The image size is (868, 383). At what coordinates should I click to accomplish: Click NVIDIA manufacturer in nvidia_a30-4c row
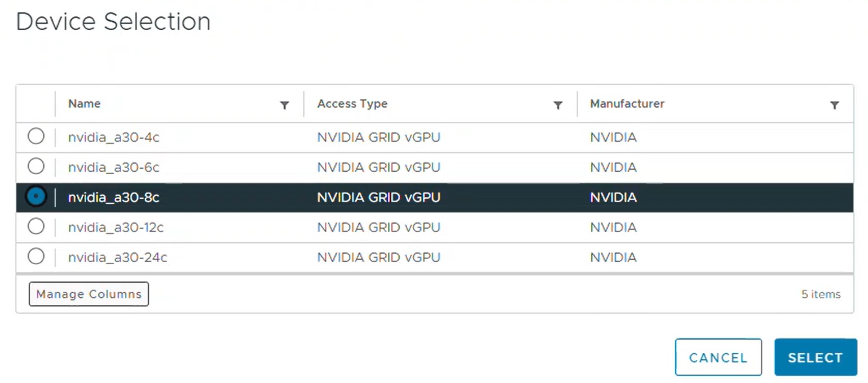point(613,138)
